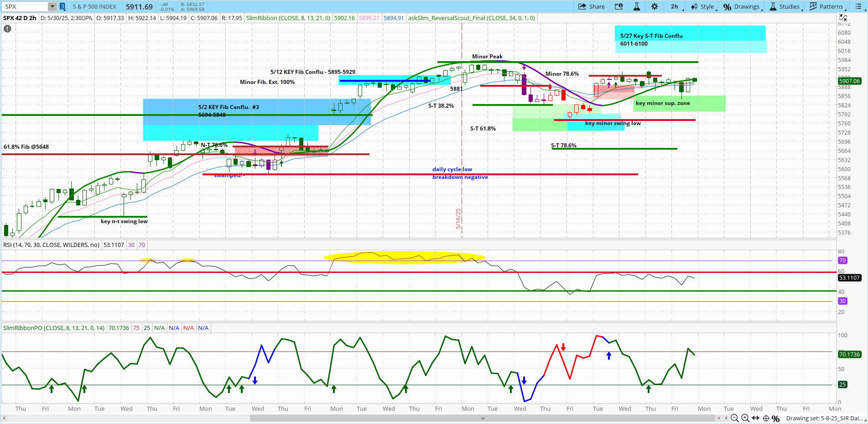The height and width of the screenshot is (424, 868).
Task: Open the 2h timeframe dropdown
Action: pyautogui.click(x=674, y=6)
